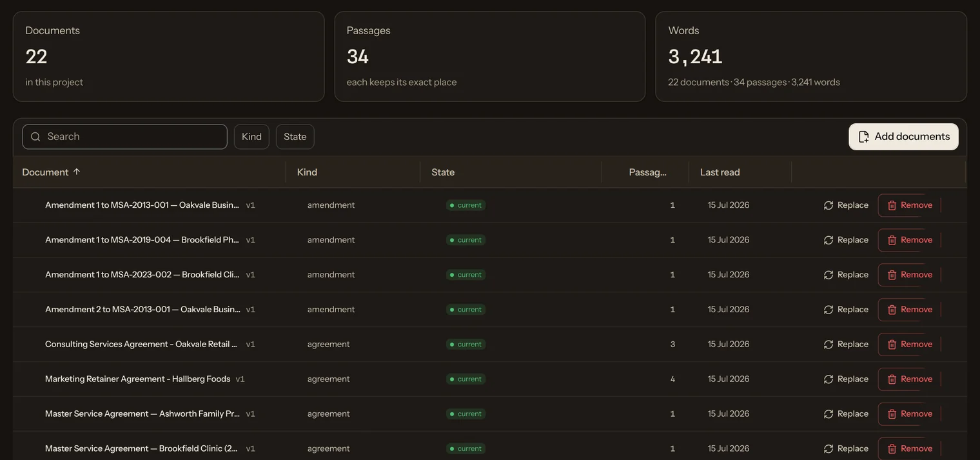
Task: Click the "15 Jul 2026" date for Amendment 1 MSA-2019-004
Action: pos(729,240)
